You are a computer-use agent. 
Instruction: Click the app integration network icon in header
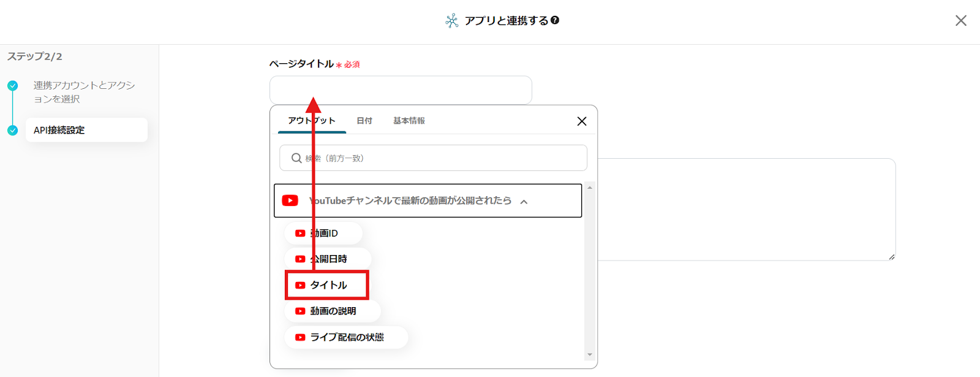tap(451, 21)
